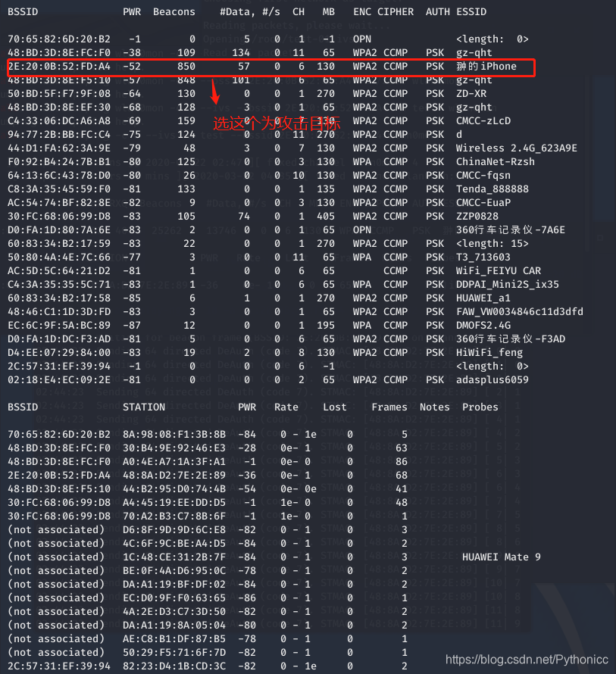Select station 4C:6F:9C:BE:A4:D5
Screen dimensions: 616x674
[x=174, y=544]
